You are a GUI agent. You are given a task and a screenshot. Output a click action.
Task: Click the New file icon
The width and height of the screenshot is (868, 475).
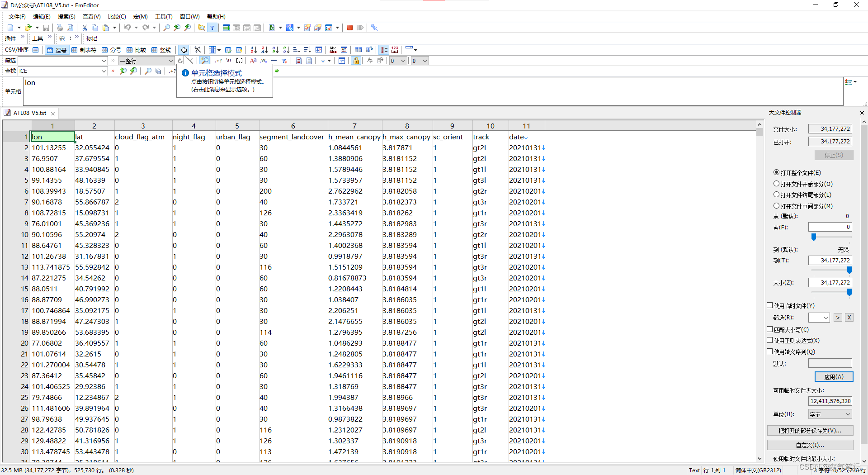pyautogui.click(x=10, y=28)
